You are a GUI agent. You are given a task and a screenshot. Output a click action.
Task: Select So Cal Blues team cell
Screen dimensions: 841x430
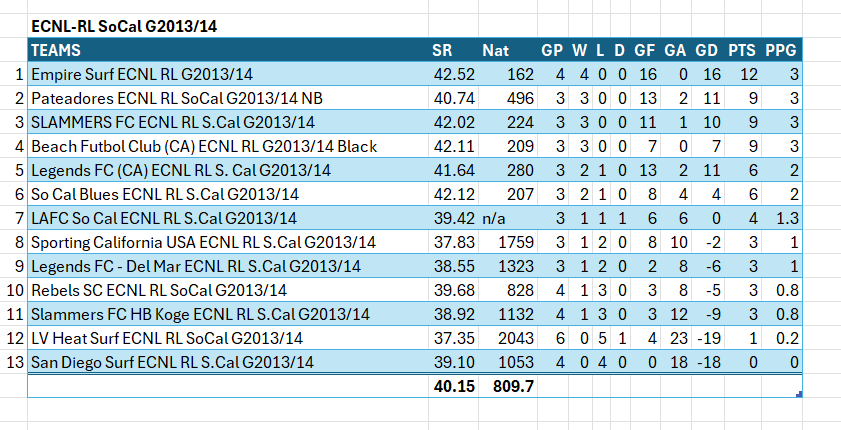(228, 194)
